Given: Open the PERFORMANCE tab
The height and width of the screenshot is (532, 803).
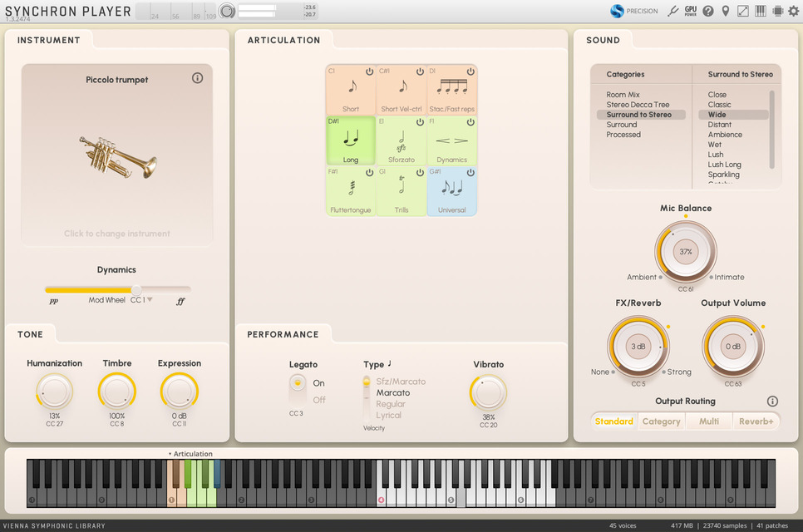Looking at the screenshot, I should [283, 334].
